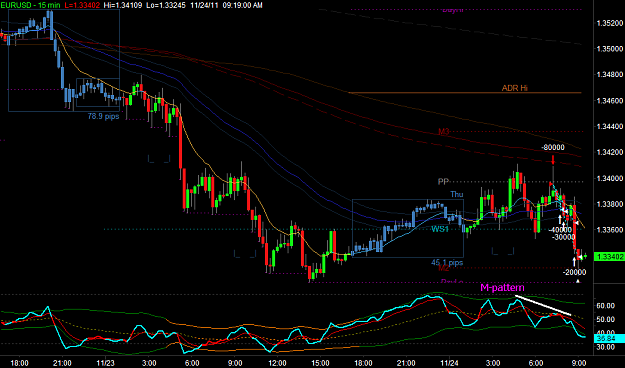
Task: Click the ADR Hi line label
Action: [x=515, y=88]
